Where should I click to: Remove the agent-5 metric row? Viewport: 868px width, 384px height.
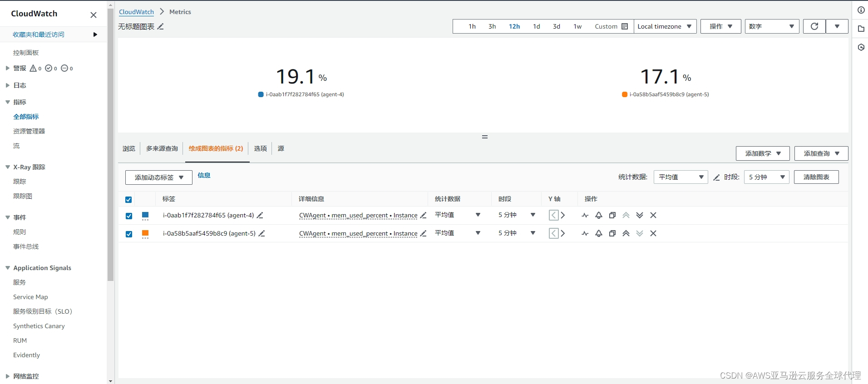coord(653,233)
